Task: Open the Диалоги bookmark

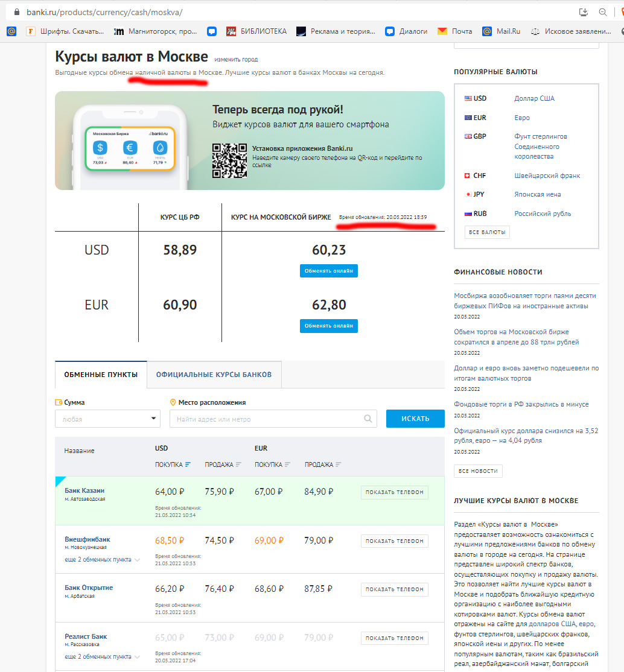Action: tap(406, 31)
